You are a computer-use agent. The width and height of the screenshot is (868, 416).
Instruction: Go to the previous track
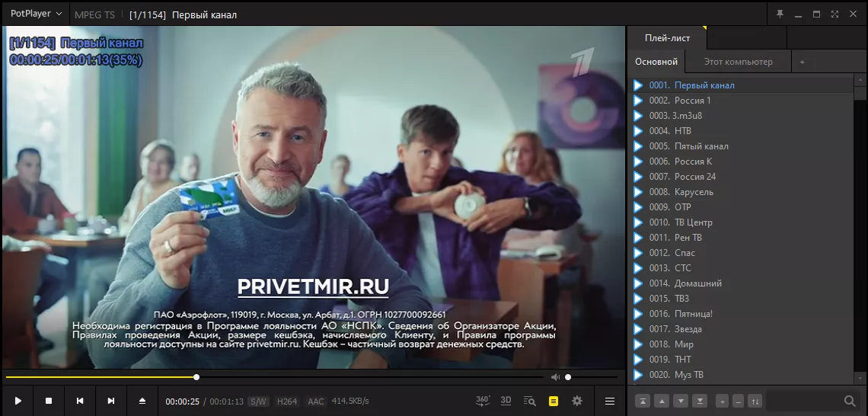coord(80,401)
